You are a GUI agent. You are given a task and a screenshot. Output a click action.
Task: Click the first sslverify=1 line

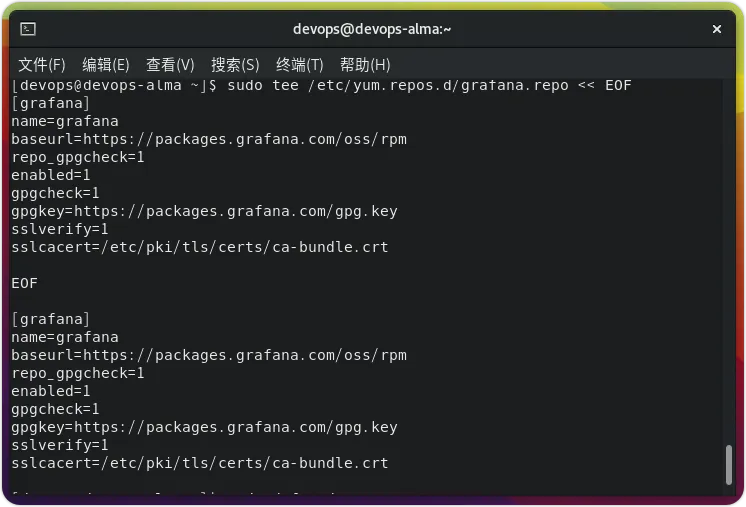pyautogui.click(x=59, y=229)
